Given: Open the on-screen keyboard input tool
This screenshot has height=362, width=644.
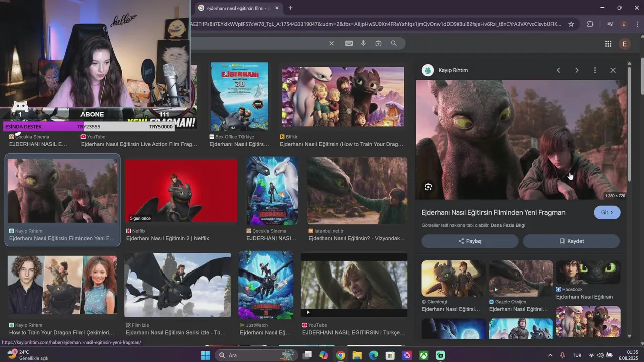Looking at the screenshot, I should coord(349,43).
